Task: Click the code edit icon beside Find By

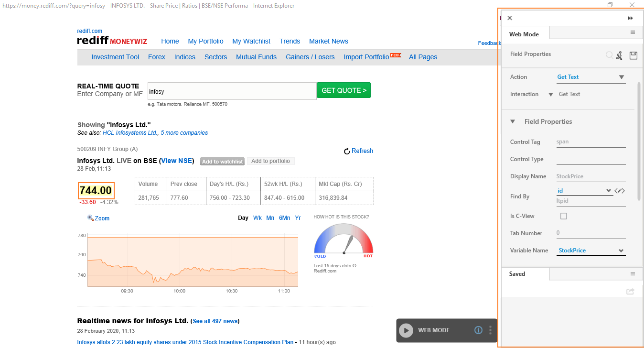Action: coord(620,191)
